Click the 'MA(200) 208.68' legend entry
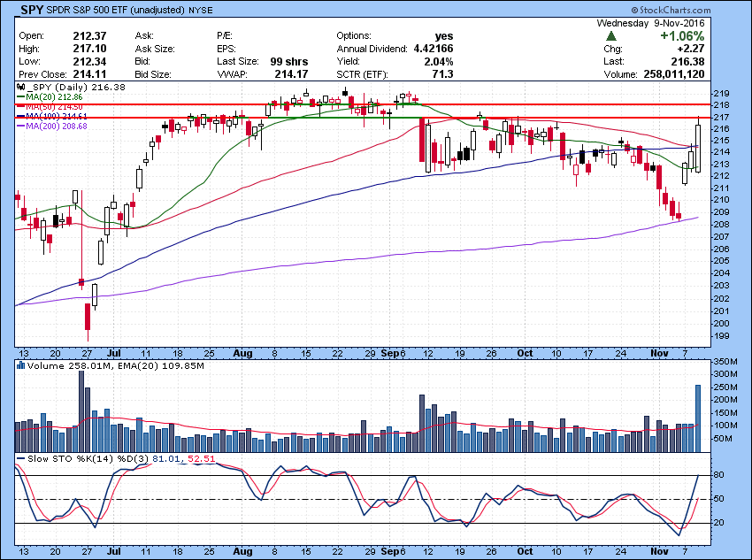Screen dimensions: 752x560 coord(57,127)
